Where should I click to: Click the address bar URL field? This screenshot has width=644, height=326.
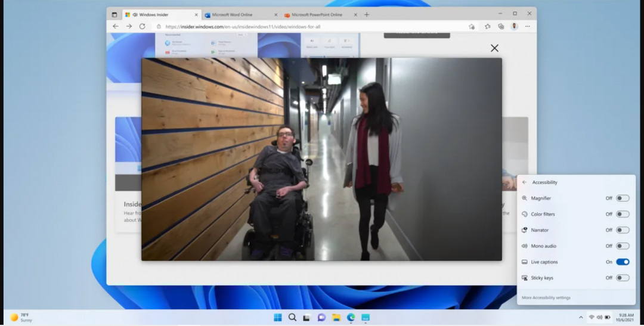tap(310, 26)
